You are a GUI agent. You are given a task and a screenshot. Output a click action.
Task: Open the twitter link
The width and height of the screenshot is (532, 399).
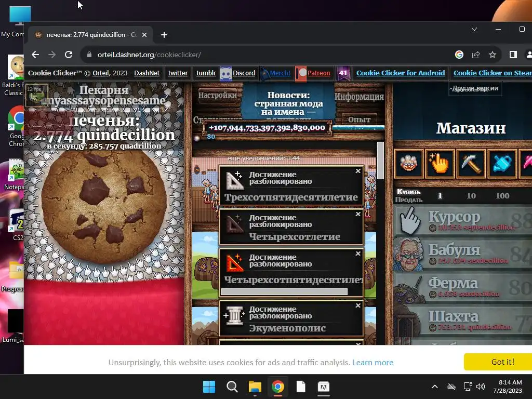point(178,73)
